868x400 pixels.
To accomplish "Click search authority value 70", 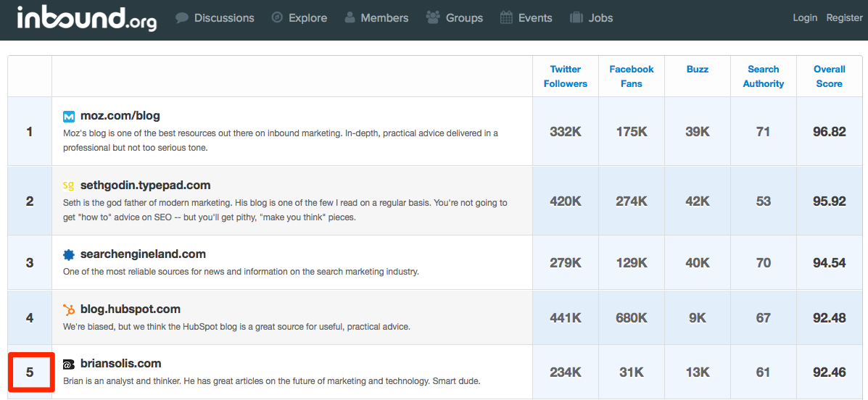I will 764,263.
